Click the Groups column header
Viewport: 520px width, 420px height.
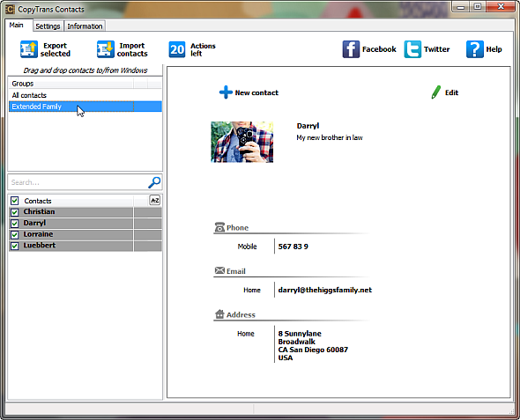click(x=71, y=84)
